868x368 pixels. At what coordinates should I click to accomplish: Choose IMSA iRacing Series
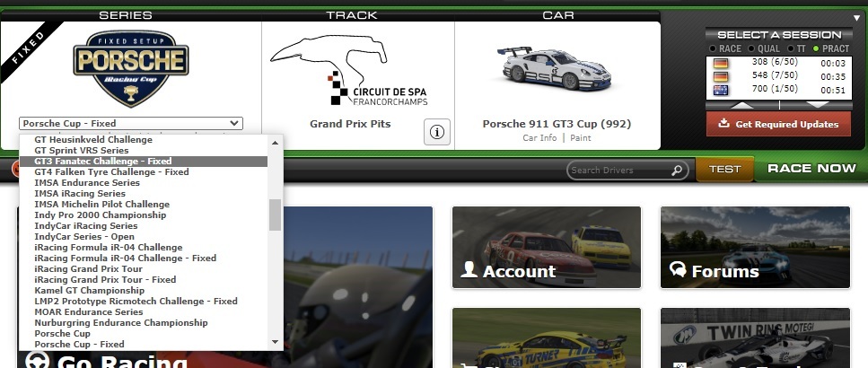click(144, 194)
